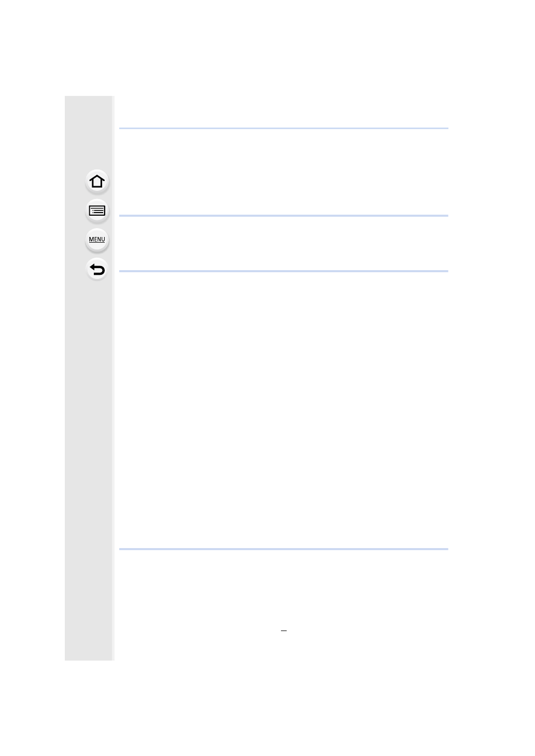This screenshot has width=535, height=756.
Task: Open the menu list via MENU icon
Action: (97, 240)
